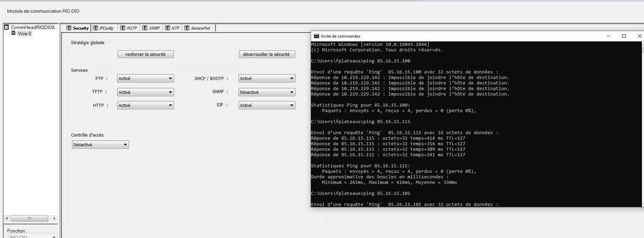Switch to the ServicePort tab
The image size is (644, 238).
[199, 28]
